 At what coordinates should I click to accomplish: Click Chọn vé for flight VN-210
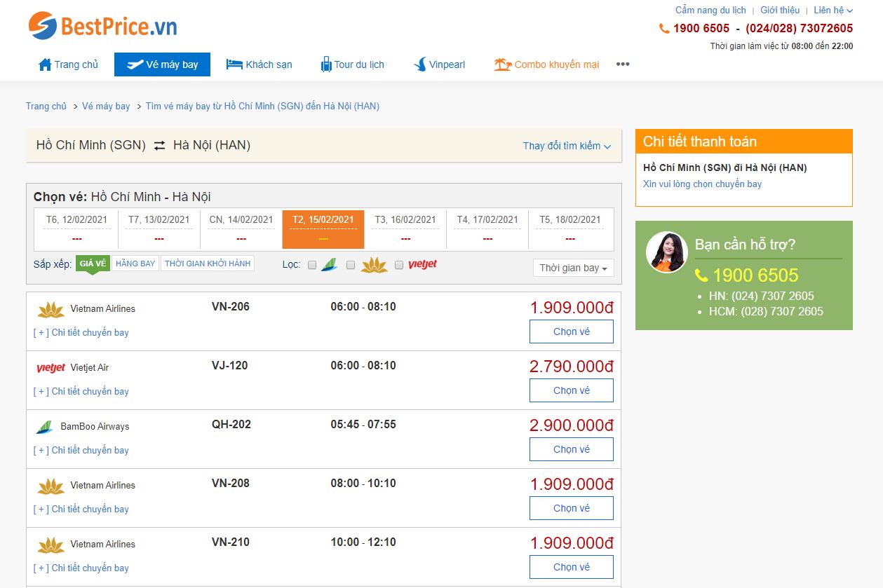click(572, 567)
